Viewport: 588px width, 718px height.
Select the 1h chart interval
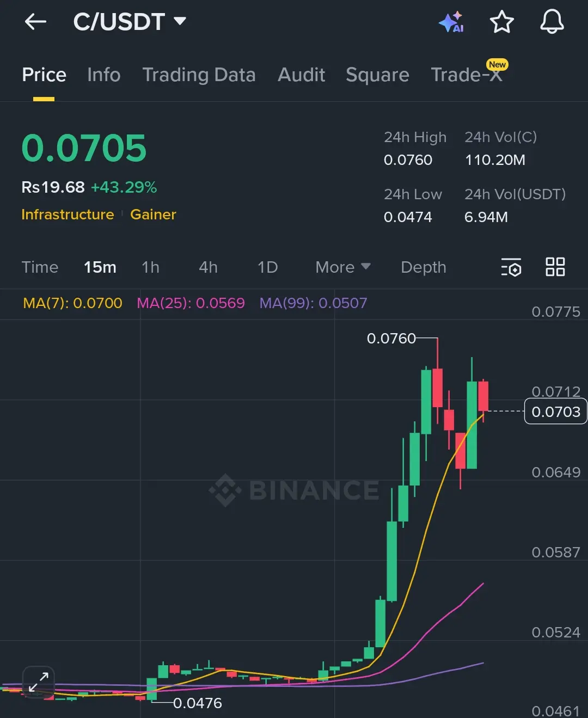151,267
